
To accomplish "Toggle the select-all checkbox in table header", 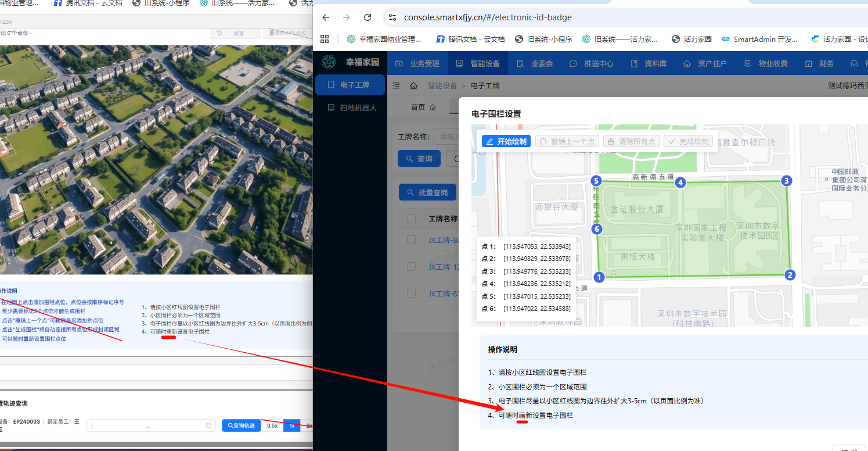I will (x=412, y=219).
